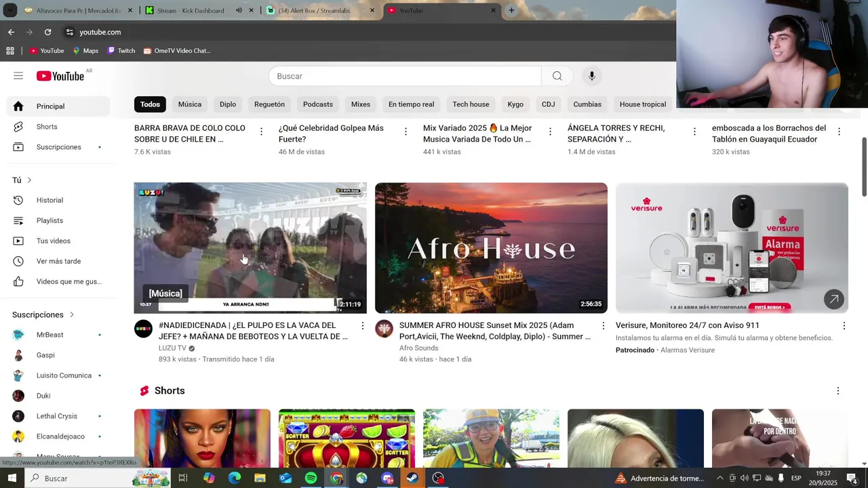Click LUZU TV channel avatar
Screen dimensions: 868x488
143,329
